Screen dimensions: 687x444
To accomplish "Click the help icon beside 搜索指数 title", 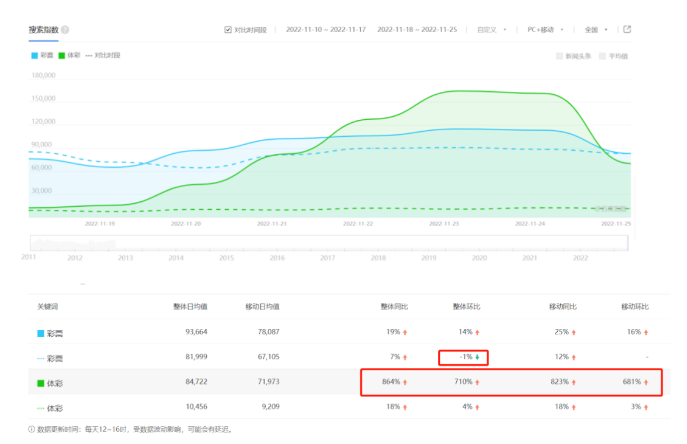I will [x=65, y=31].
